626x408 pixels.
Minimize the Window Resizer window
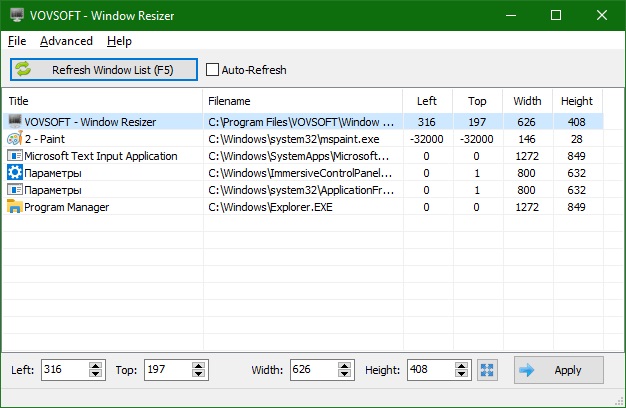coord(511,15)
